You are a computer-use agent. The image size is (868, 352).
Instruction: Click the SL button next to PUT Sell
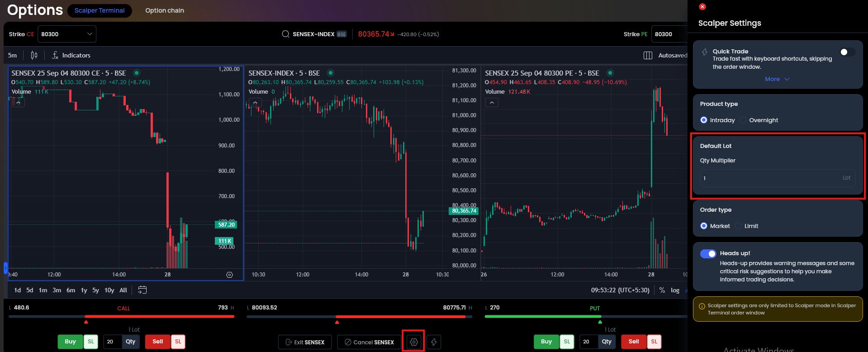click(654, 342)
